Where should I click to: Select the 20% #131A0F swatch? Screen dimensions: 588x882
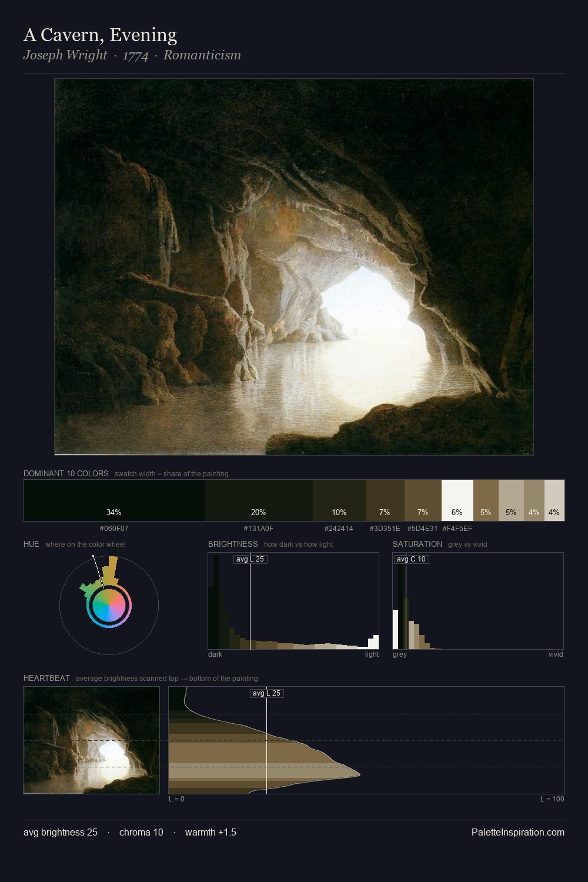pyautogui.click(x=259, y=500)
